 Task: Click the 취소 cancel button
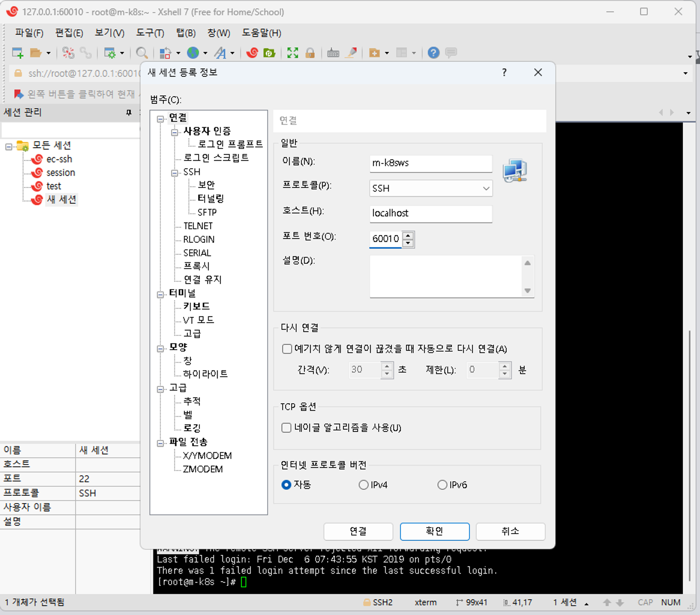tap(510, 531)
